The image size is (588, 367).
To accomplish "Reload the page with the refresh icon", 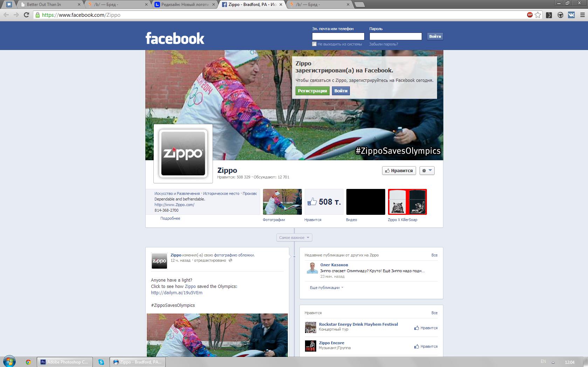I will coord(26,15).
